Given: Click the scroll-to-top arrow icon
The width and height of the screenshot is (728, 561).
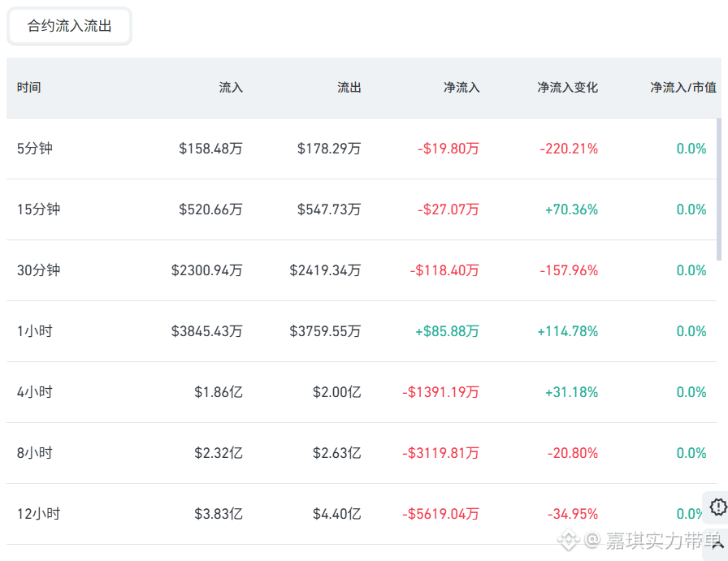Looking at the screenshot, I should (718, 544).
